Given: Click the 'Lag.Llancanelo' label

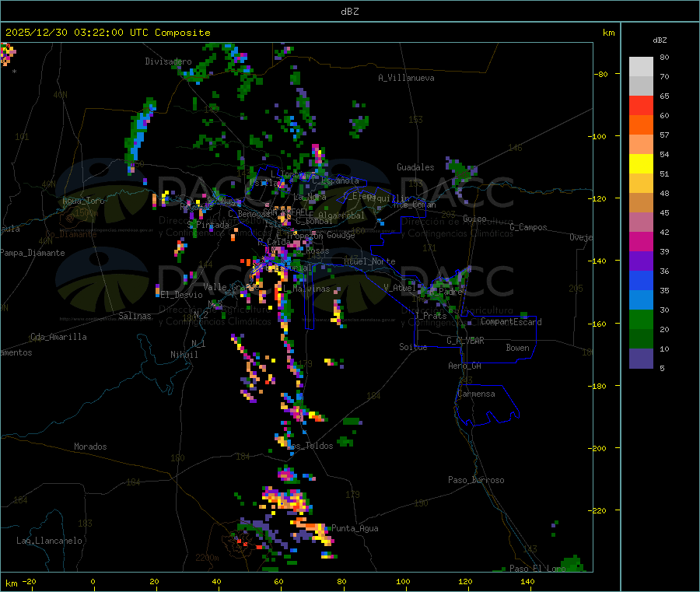Looking at the screenshot, I should 49,541.
